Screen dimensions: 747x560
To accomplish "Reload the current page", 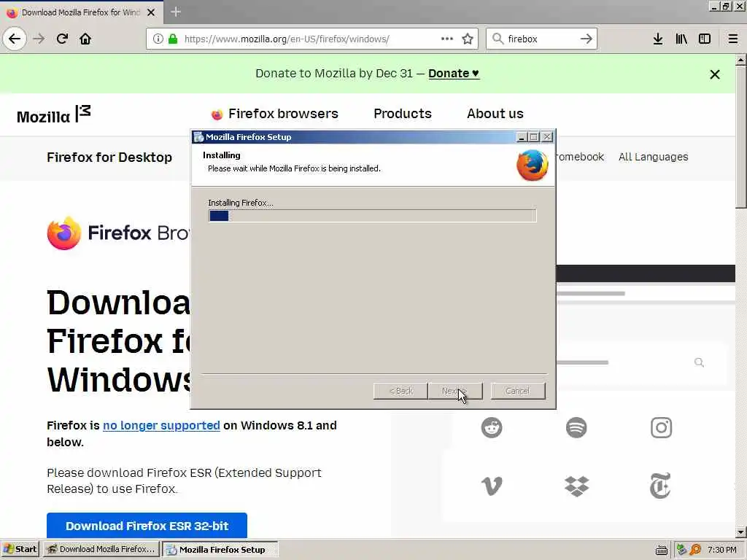I will [62, 39].
